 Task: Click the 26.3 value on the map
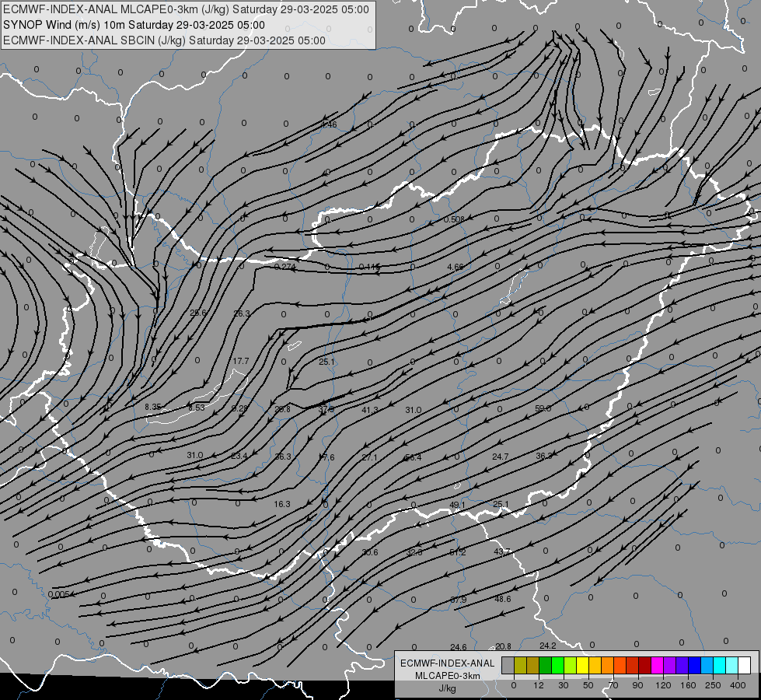point(242,313)
